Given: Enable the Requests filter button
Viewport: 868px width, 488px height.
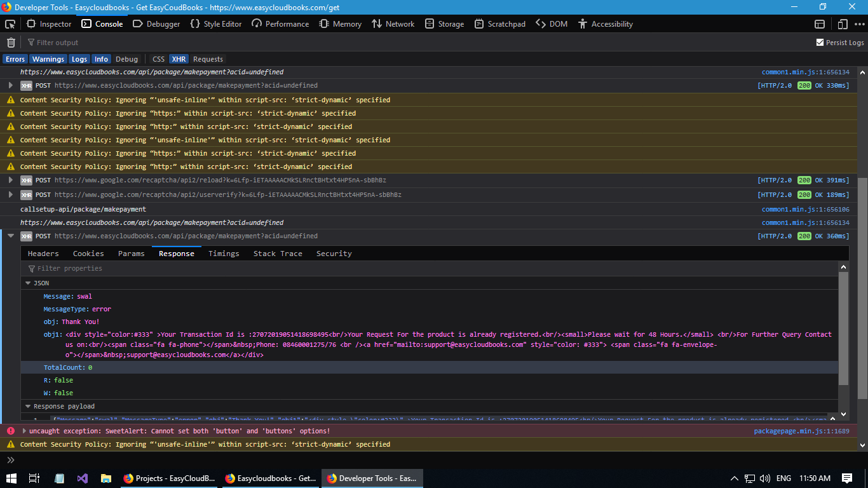Looking at the screenshot, I should coord(208,59).
